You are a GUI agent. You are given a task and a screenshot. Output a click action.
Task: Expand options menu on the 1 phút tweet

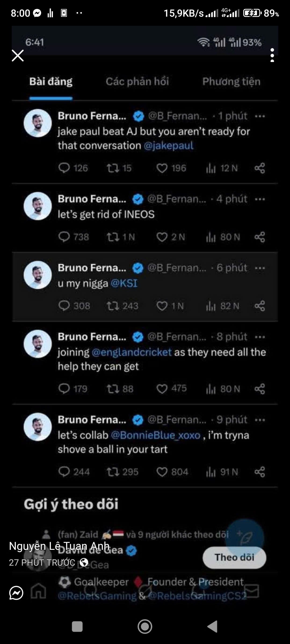tap(260, 116)
